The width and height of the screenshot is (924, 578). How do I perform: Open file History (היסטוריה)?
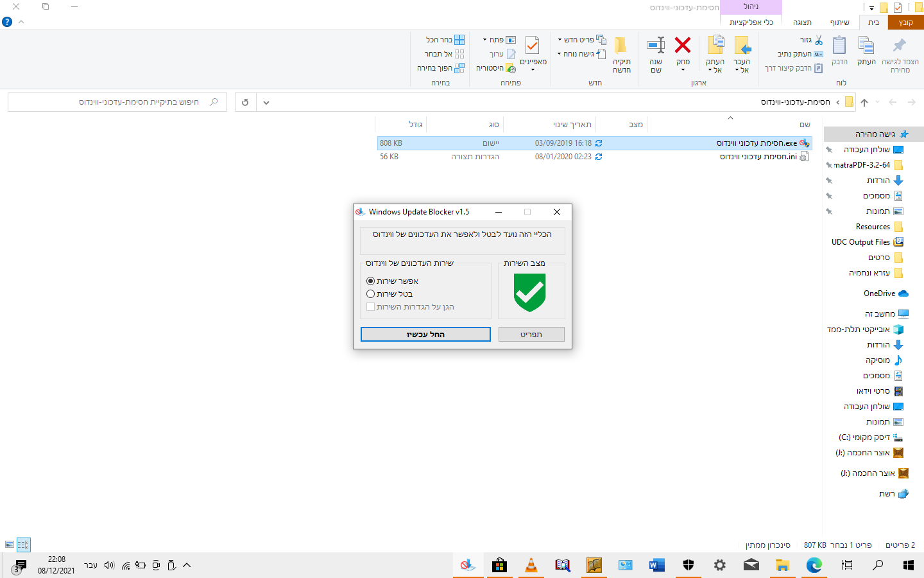495,68
